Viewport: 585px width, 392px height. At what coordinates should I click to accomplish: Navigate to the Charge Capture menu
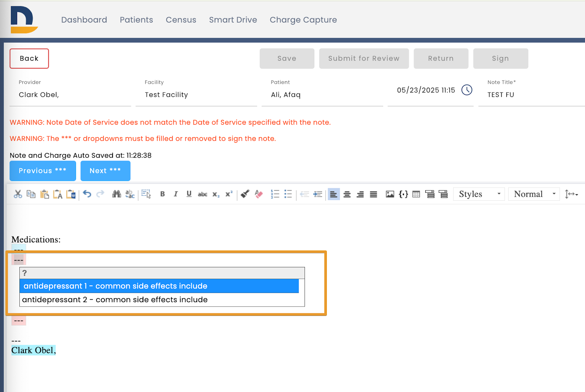coord(303,20)
